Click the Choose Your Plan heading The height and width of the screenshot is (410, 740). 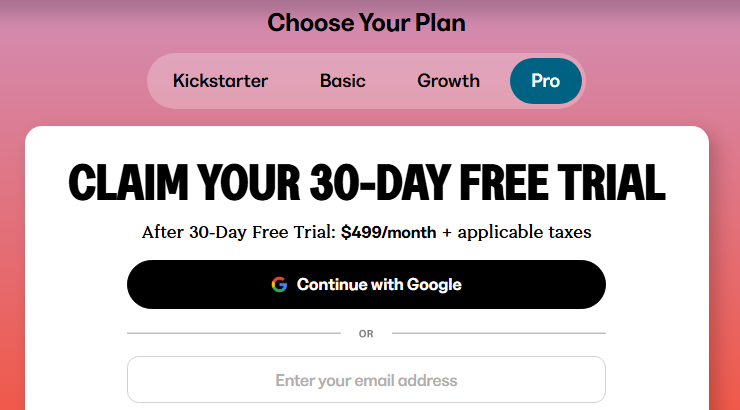[366, 22]
